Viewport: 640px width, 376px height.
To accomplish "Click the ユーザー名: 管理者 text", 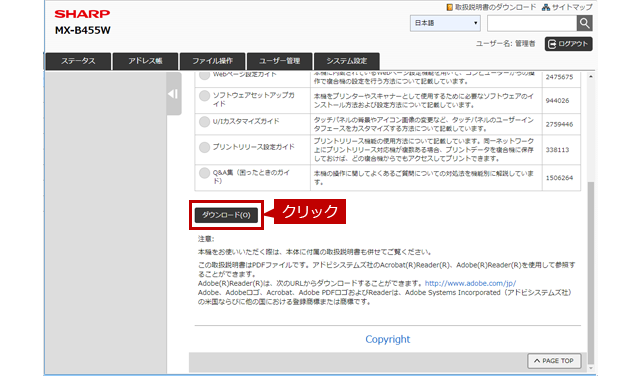I will 505,44.
